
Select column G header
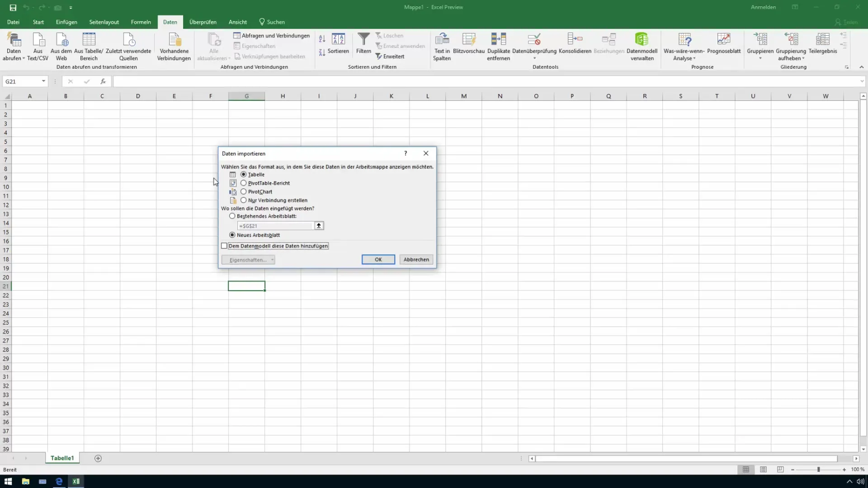(247, 96)
